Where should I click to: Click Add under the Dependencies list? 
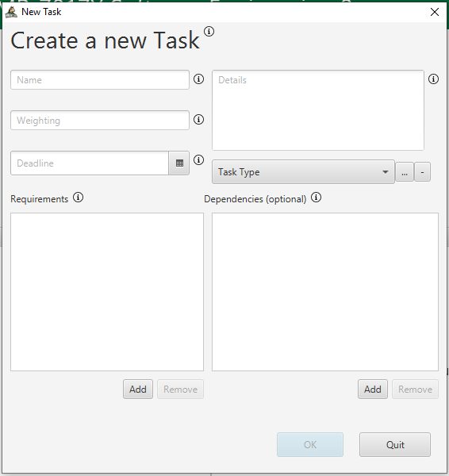(x=373, y=390)
